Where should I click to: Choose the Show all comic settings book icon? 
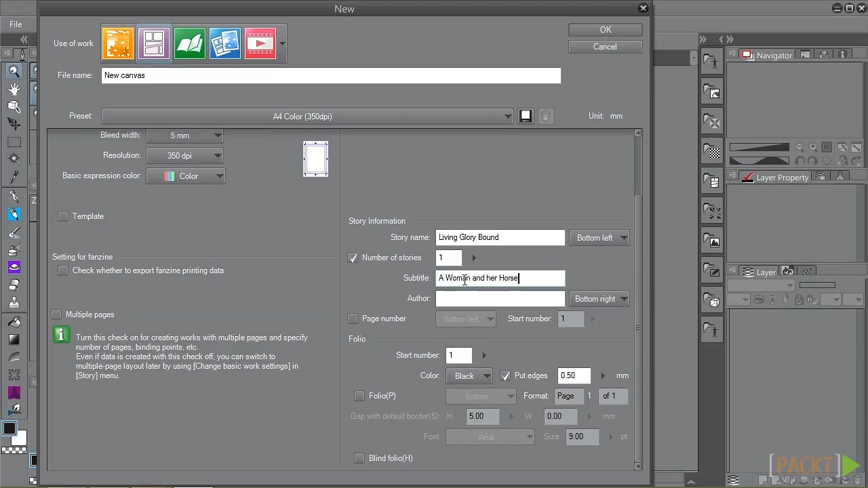tap(189, 43)
